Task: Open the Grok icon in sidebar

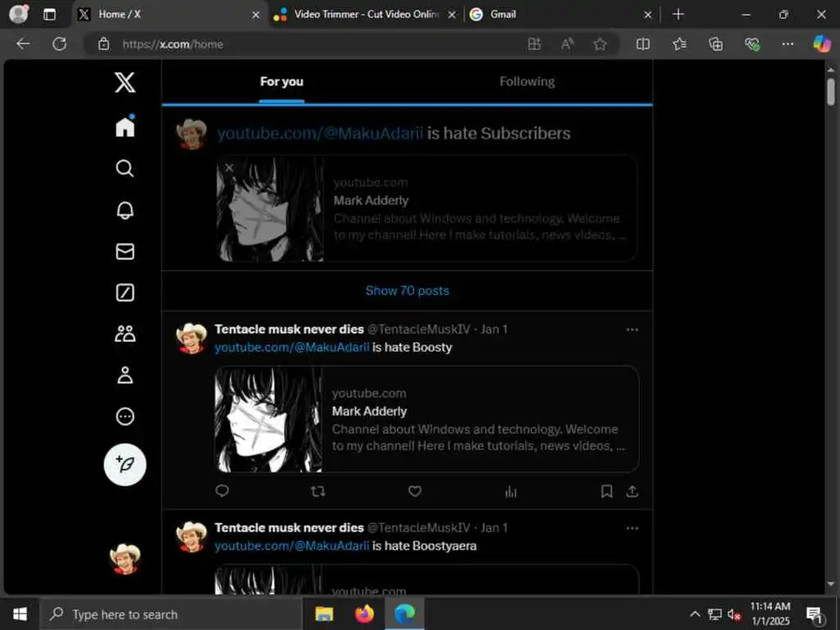Action: tap(125, 293)
